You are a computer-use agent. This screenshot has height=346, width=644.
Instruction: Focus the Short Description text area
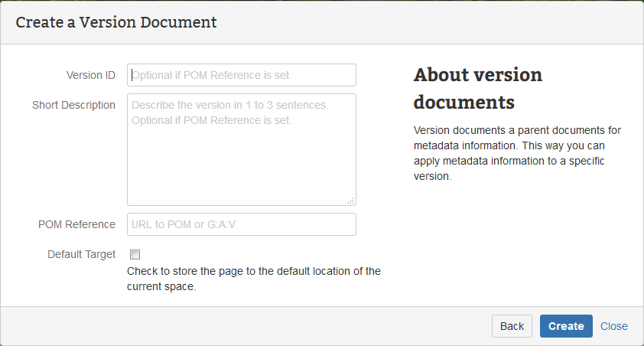tap(241, 149)
